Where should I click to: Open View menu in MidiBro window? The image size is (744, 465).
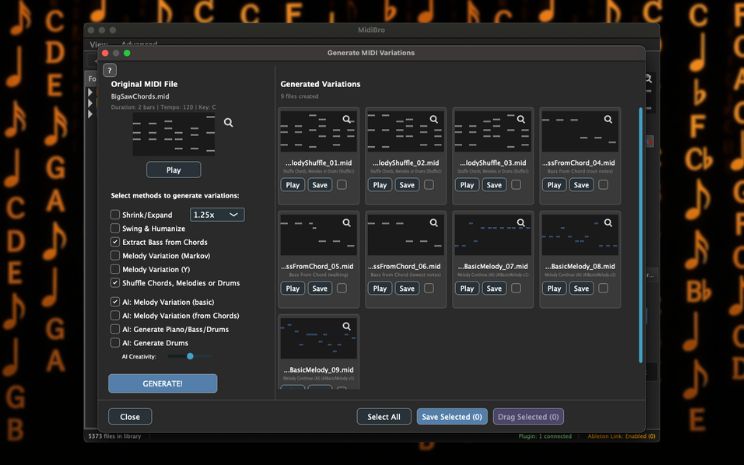[x=98, y=44]
